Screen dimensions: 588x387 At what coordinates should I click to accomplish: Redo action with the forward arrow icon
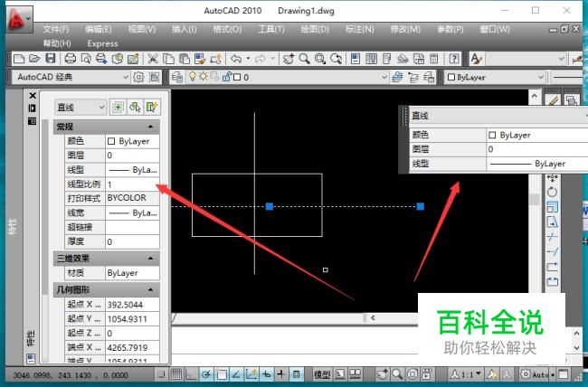[x=261, y=59]
